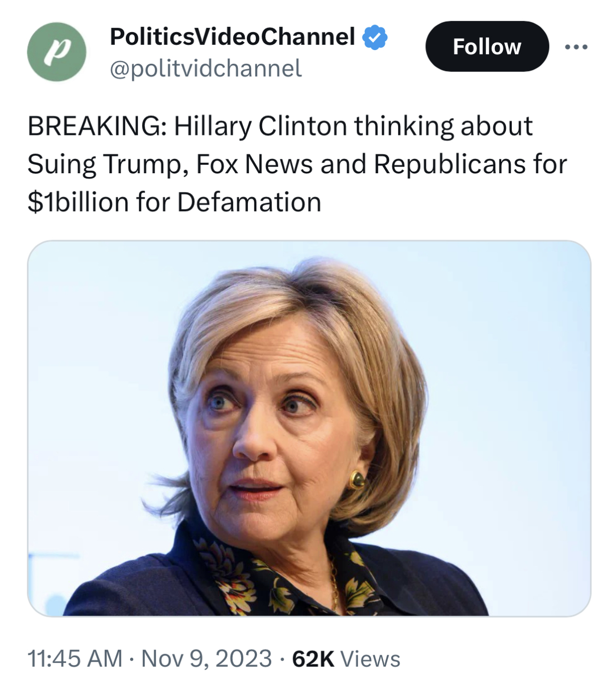
Task: Click the Nov 9, 2023 date
Action: point(206,659)
